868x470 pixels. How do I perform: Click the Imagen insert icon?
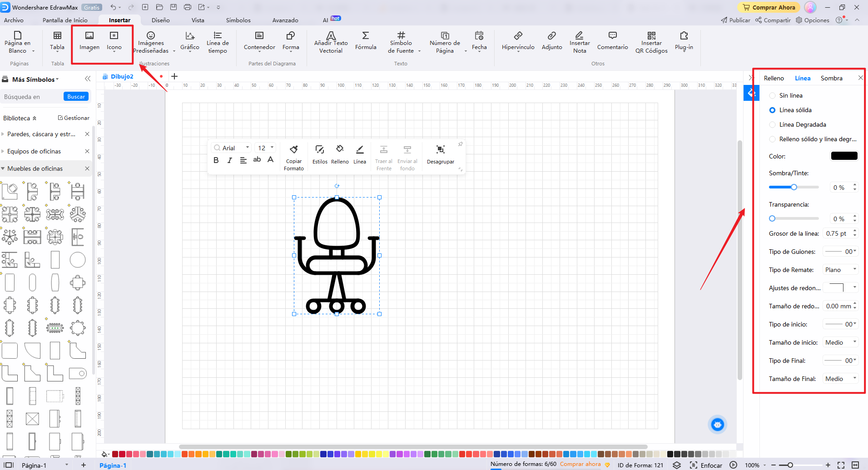tap(89, 41)
